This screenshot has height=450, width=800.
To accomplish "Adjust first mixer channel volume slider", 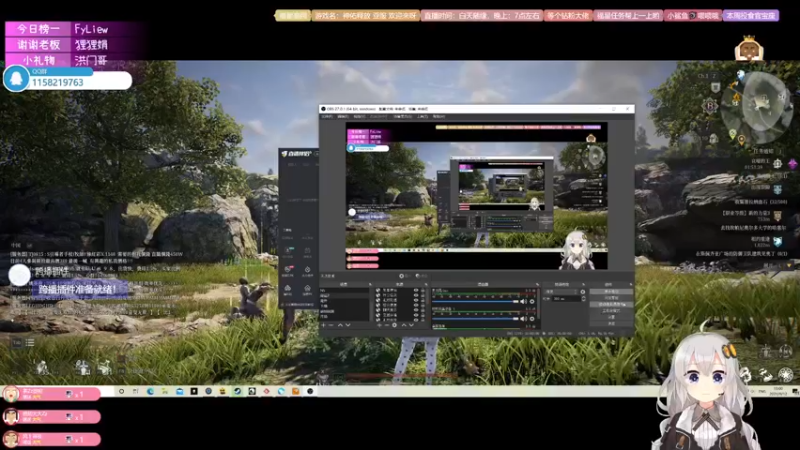I will pos(476,302).
